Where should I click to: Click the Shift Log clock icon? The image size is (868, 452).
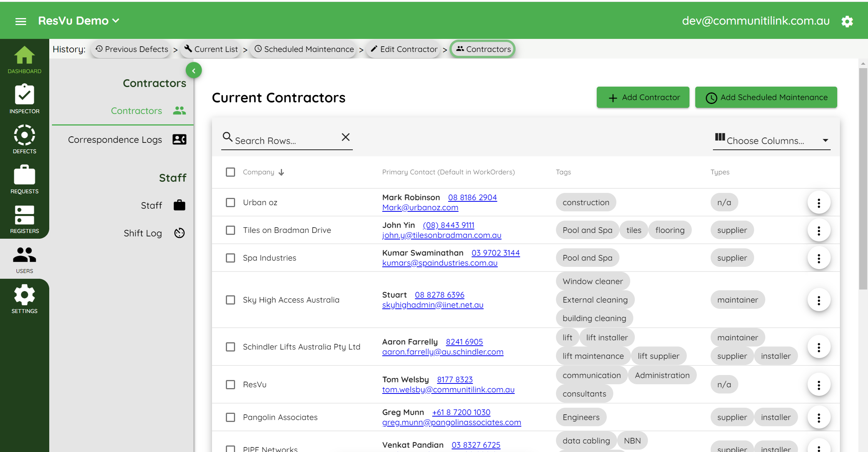179,233
